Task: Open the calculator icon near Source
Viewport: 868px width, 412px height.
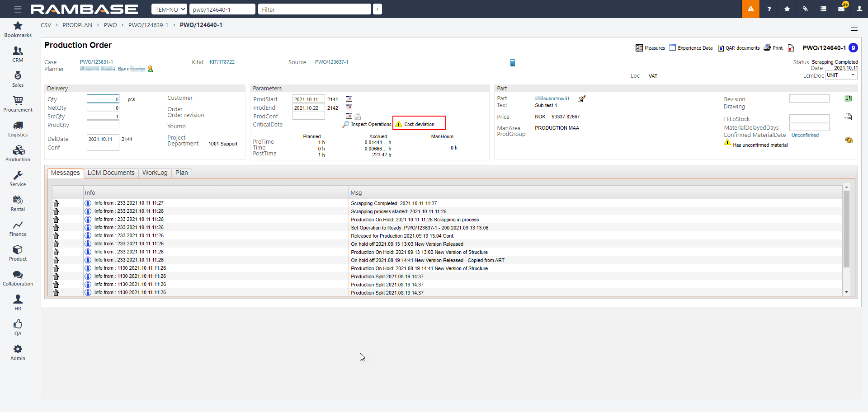Action: [x=513, y=63]
